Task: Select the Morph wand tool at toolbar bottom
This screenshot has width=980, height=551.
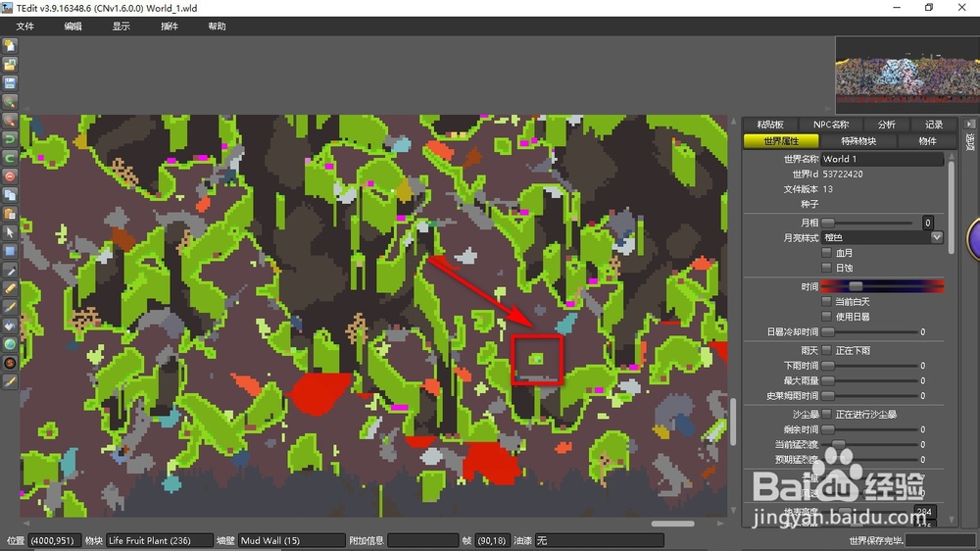Action: tap(10, 382)
